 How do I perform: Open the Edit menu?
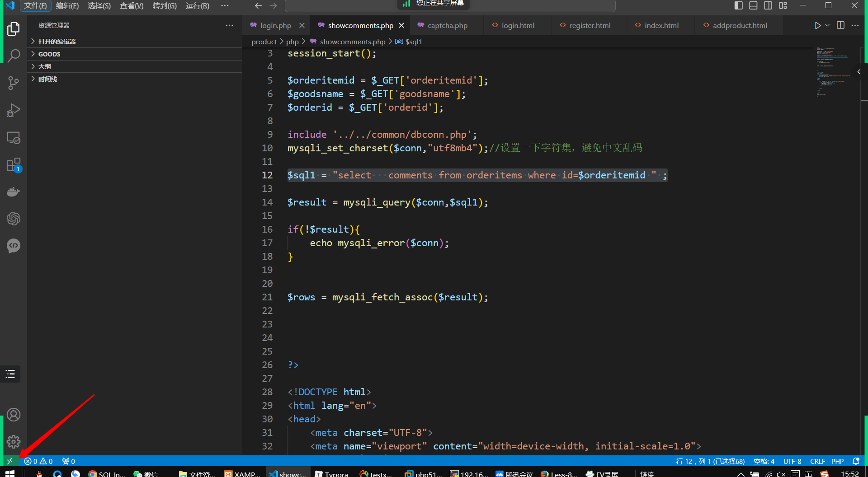(67, 6)
